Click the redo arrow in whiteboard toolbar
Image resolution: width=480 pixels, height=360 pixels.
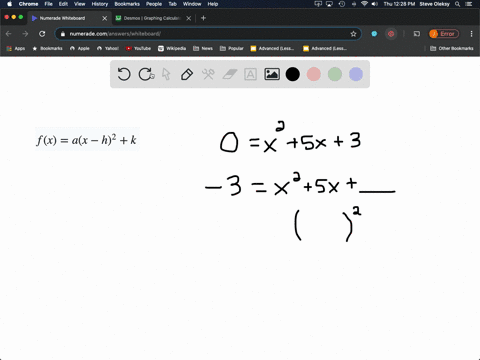click(x=146, y=74)
